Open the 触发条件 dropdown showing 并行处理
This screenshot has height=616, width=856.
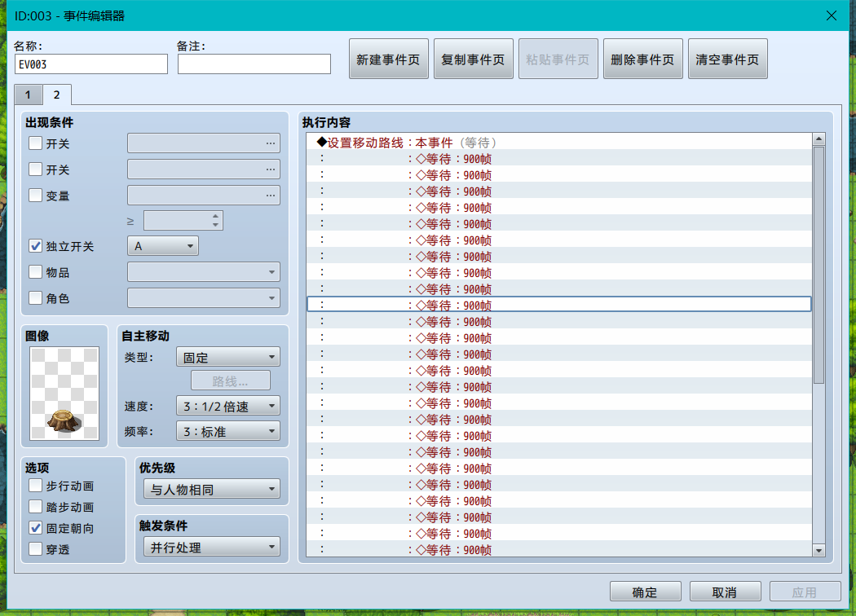pos(212,548)
